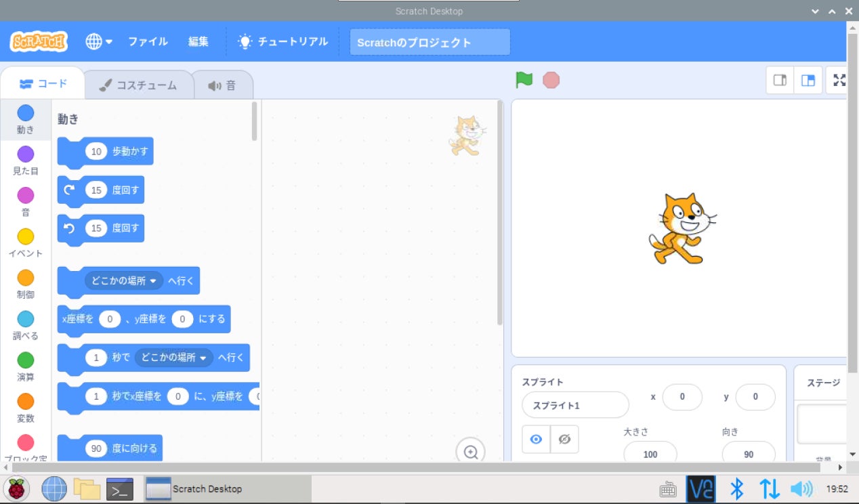Image resolution: width=859 pixels, height=504 pixels.
Task: Show スプライト1 with the eye toggle
Action: (x=535, y=439)
